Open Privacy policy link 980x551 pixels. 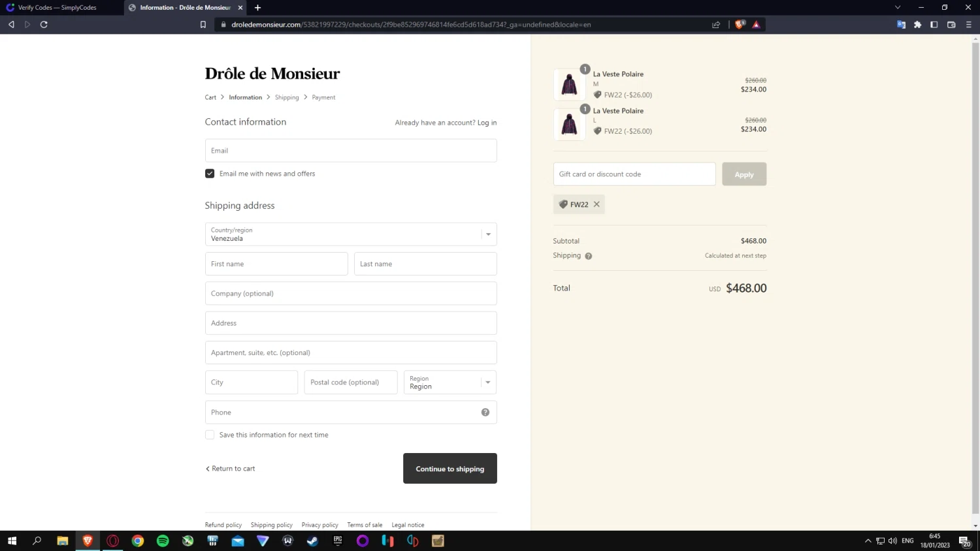320,525
